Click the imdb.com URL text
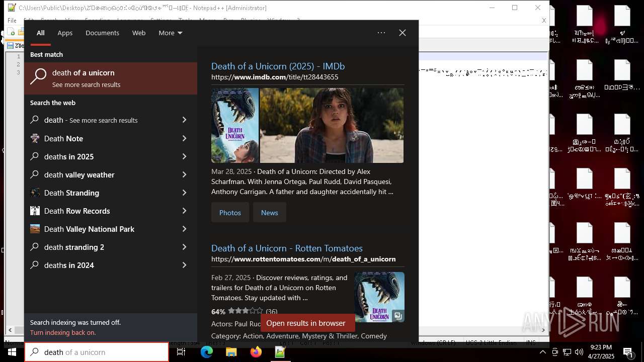This screenshot has width=644, height=362. [275, 77]
